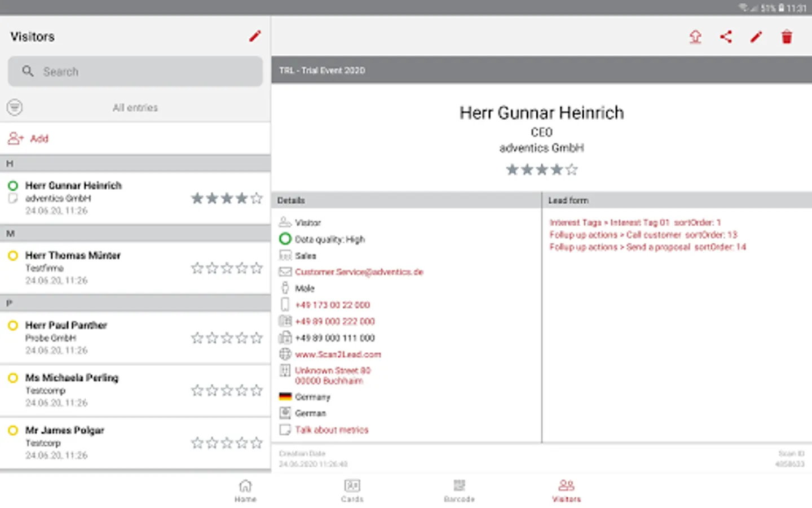
Task: Click the Male gender icon
Action: click(285, 288)
